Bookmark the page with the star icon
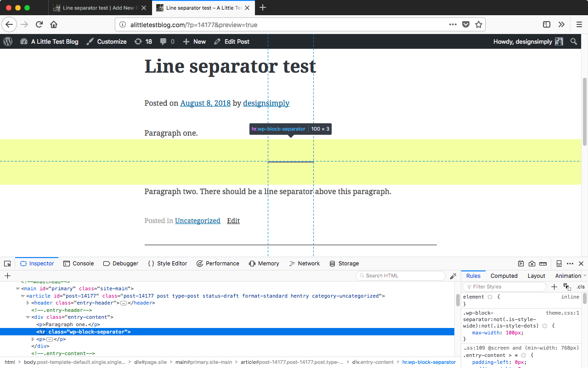This screenshot has width=588, height=368. [x=478, y=24]
